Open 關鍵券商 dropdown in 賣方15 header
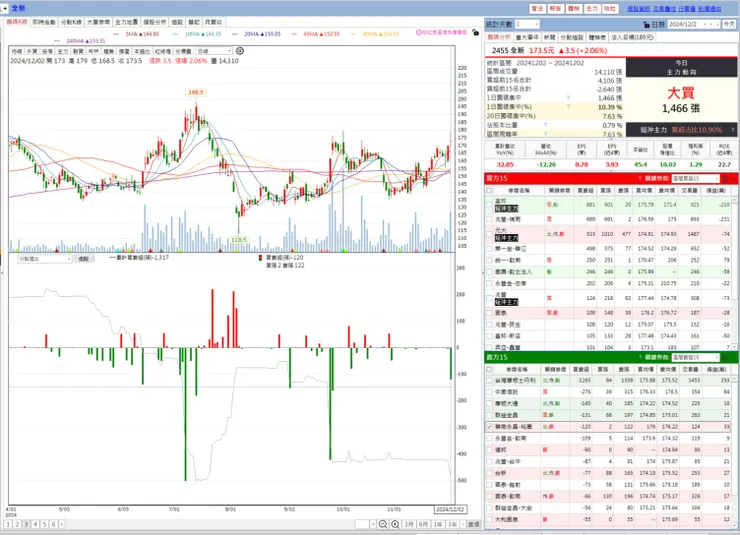 point(695,357)
